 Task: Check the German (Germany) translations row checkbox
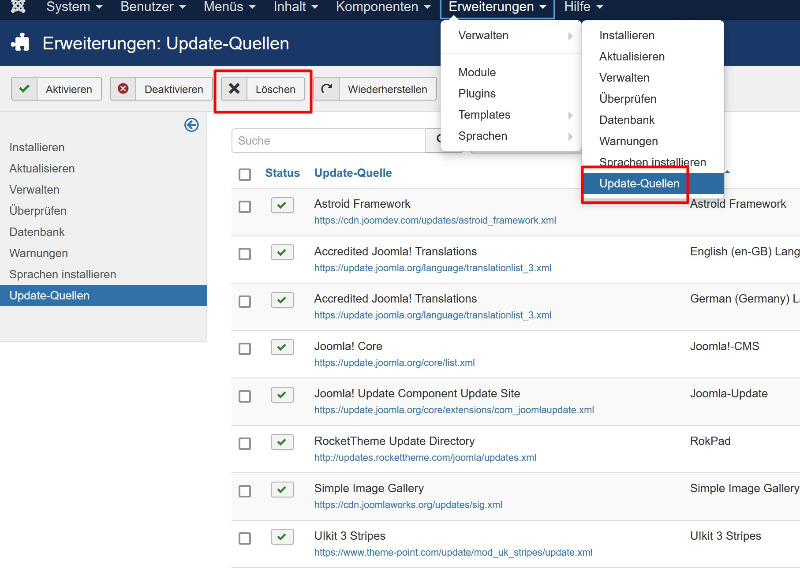tap(245, 301)
